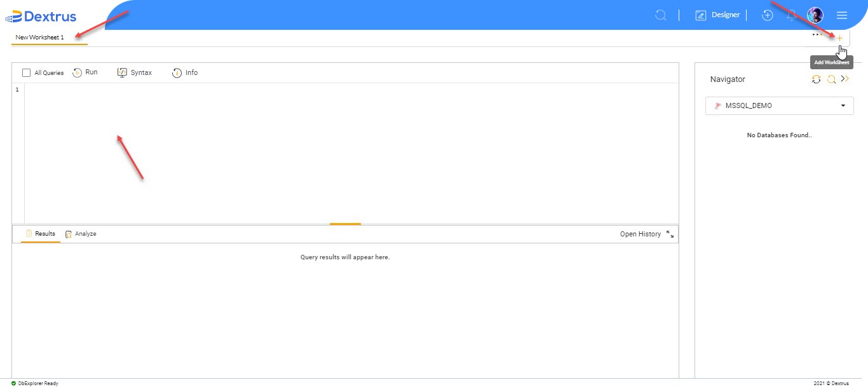Click the '2021 © Dextrus' footer text
The width and height of the screenshot is (868, 387).
click(831, 383)
